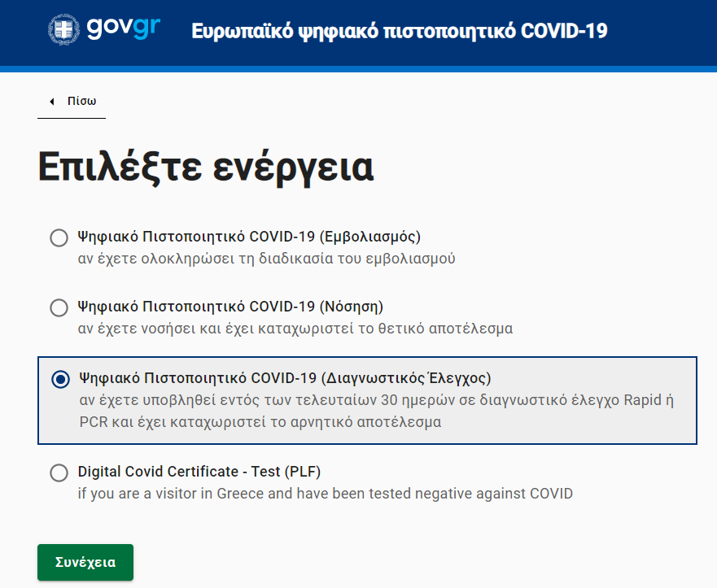Click hint about καταχωριστεί το θετικό αποτέλεσμα
The width and height of the screenshot is (717, 588).
pyautogui.click(x=295, y=329)
